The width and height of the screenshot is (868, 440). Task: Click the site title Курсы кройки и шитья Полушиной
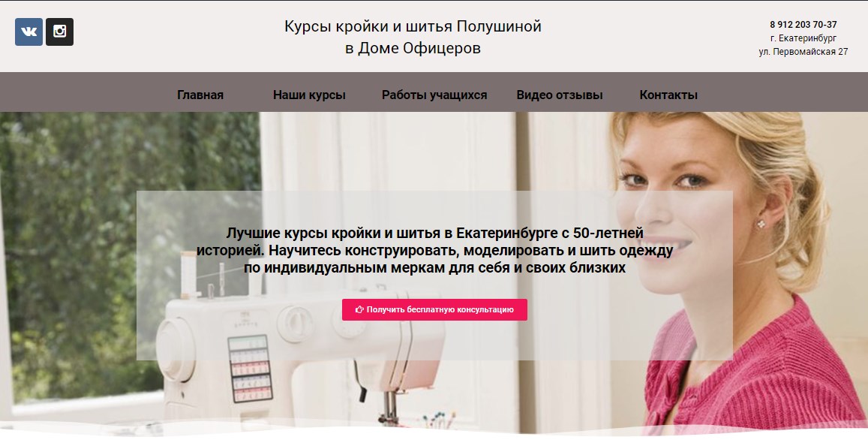(413, 26)
